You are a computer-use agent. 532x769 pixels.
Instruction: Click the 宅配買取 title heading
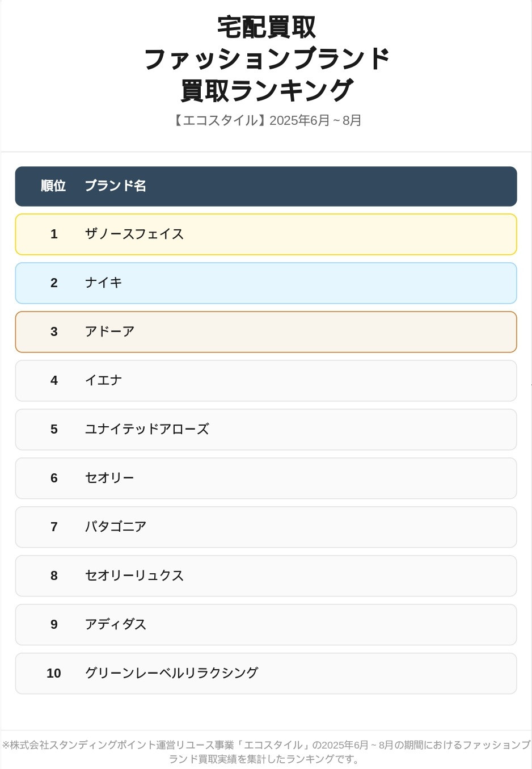(x=266, y=27)
